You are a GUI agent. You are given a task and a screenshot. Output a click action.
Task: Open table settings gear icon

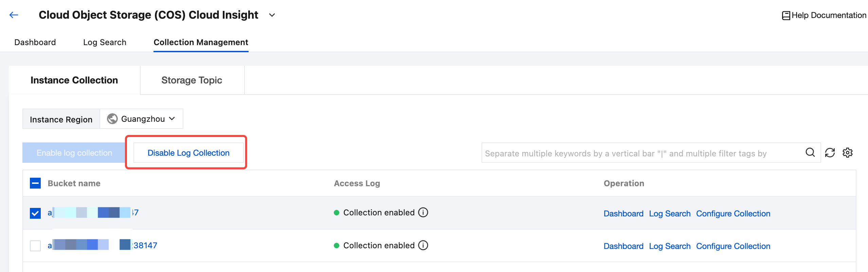[847, 153]
